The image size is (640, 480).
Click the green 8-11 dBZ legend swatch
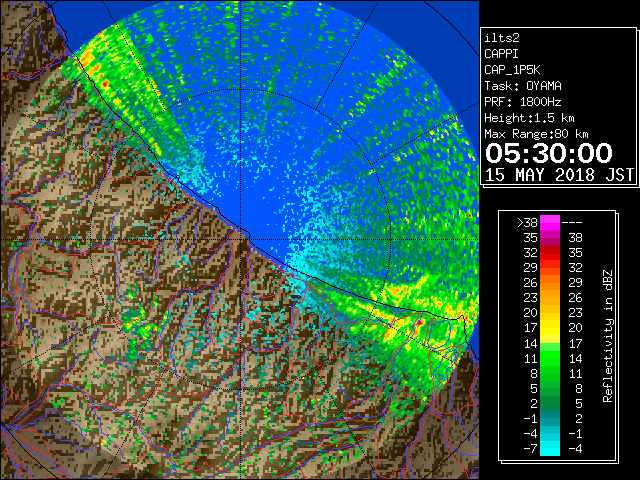[x=550, y=373]
